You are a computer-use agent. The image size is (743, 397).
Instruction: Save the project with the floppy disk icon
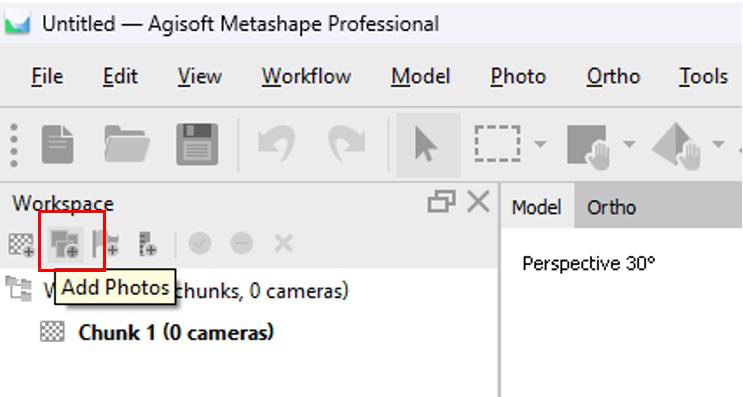tap(197, 144)
